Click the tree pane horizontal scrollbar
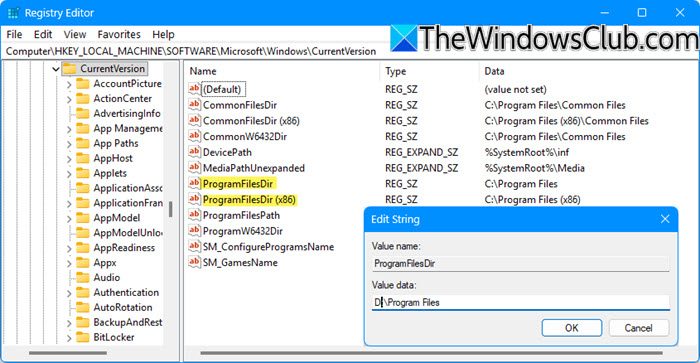 point(68,353)
